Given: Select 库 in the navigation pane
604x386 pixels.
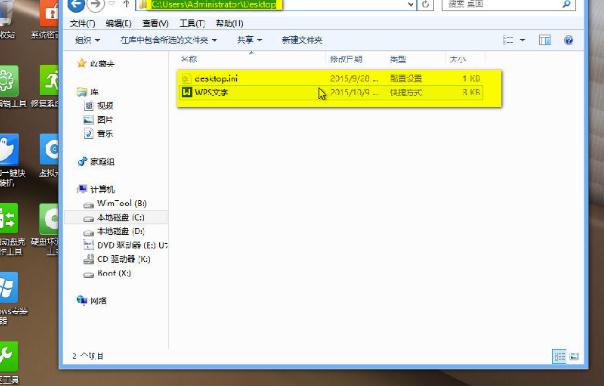Looking at the screenshot, I should [x=94, y=92].
